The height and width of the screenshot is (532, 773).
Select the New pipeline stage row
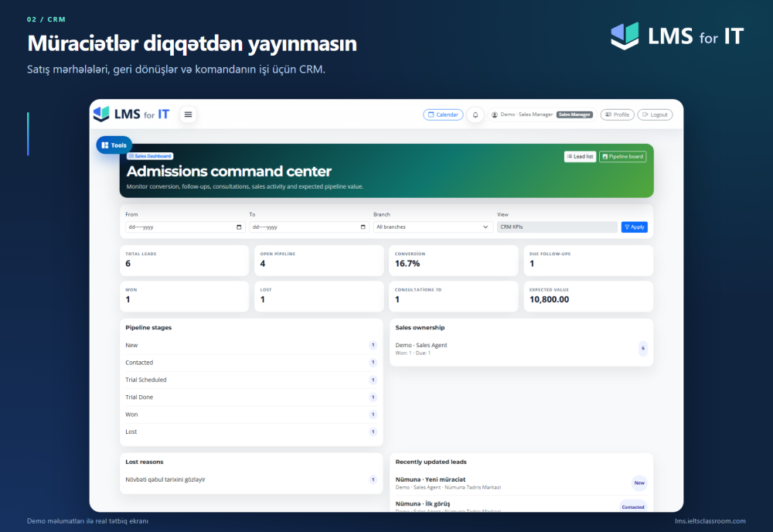[x=251, y=345]
